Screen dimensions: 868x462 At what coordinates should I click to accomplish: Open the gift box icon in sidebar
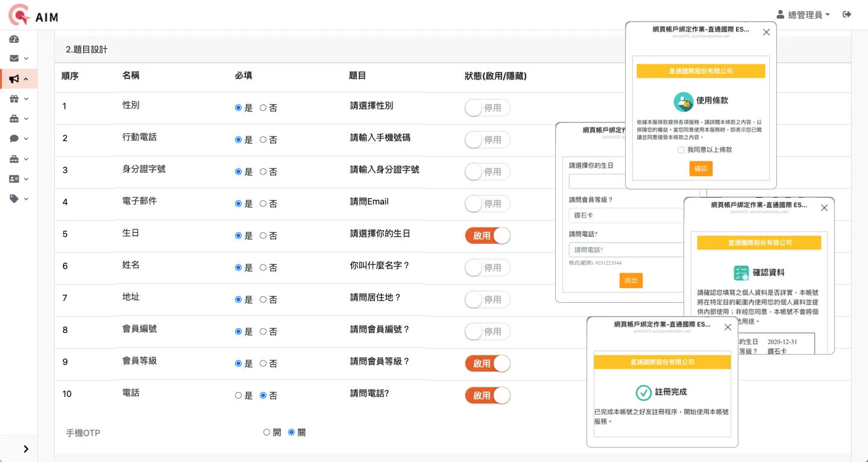tap(14, 99)
